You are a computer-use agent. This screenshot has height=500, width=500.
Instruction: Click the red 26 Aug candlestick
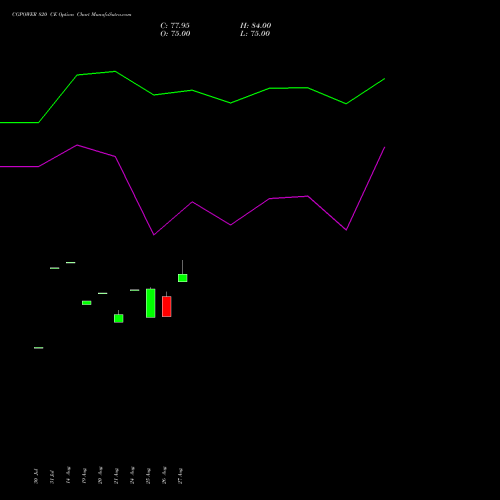166,306
